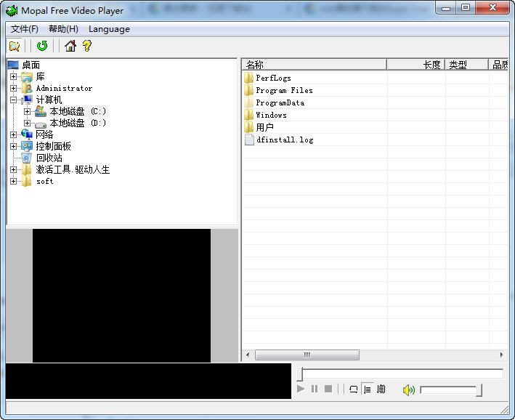Click the playback seek slider thumb
515x420 pixels.
[299, 374]
